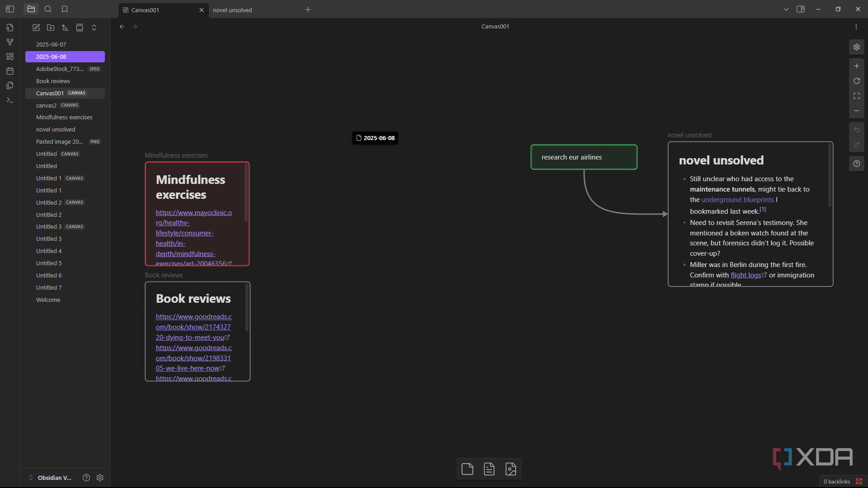The height and width of the screenshot is (488, 868).
Task: Open the command palette icon
Action: (10, 100)
